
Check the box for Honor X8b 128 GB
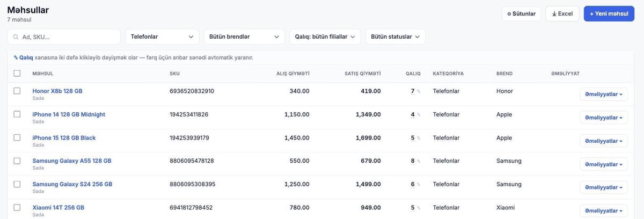click(17, 91)
